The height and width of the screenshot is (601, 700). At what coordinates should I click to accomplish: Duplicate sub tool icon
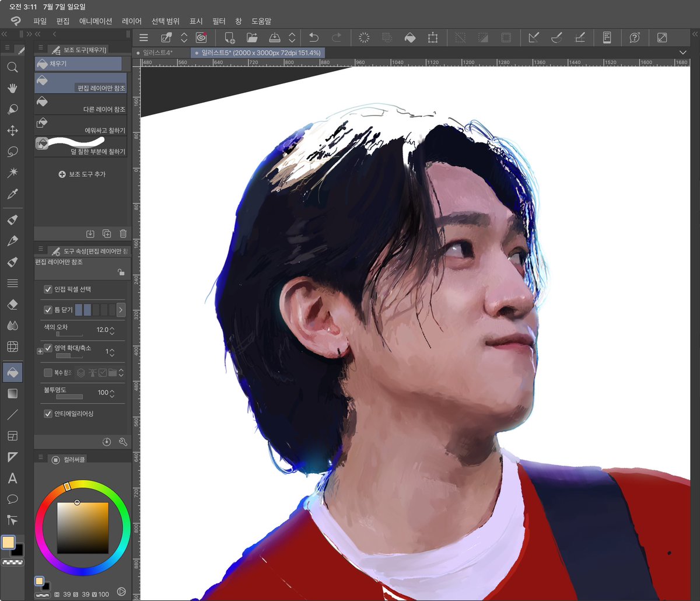point(107,233)
